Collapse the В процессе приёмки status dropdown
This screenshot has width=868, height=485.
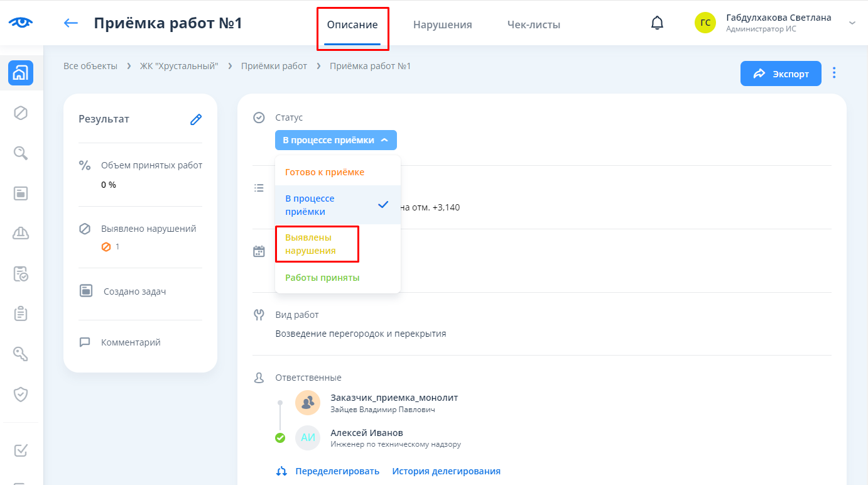(x=335, y=140)
